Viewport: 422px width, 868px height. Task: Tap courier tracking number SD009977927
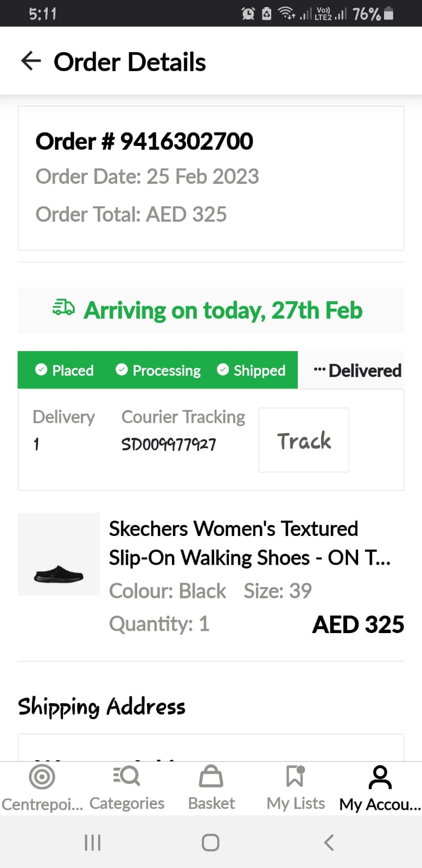click(169, 445)
